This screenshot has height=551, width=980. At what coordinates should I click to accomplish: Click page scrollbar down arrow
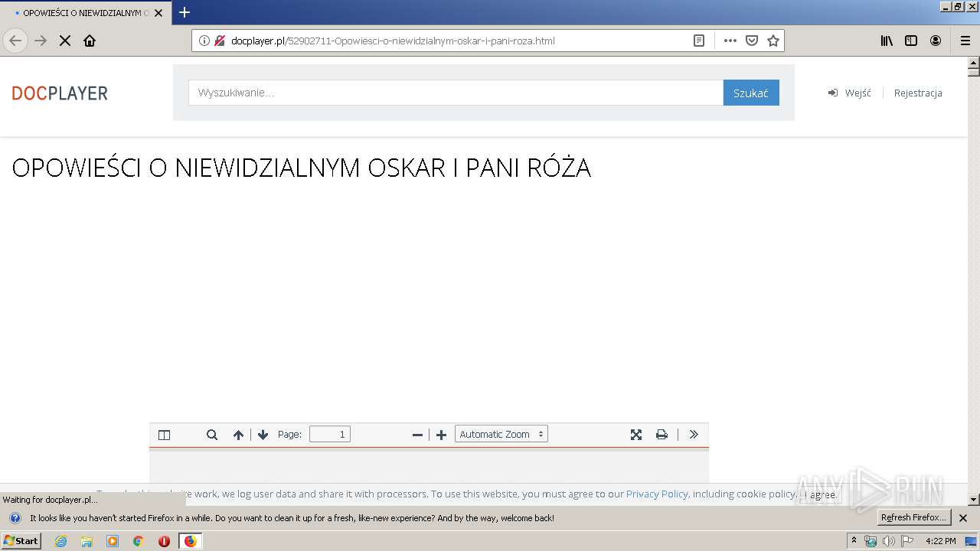point(973,500)
